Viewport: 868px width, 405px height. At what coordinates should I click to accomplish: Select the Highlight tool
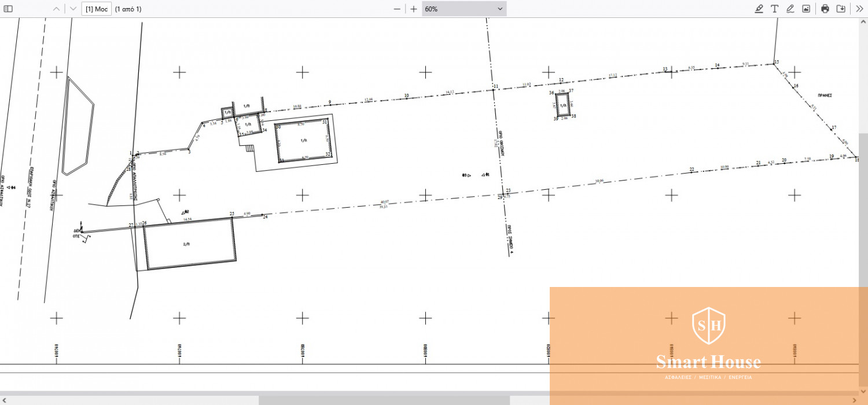759,9
